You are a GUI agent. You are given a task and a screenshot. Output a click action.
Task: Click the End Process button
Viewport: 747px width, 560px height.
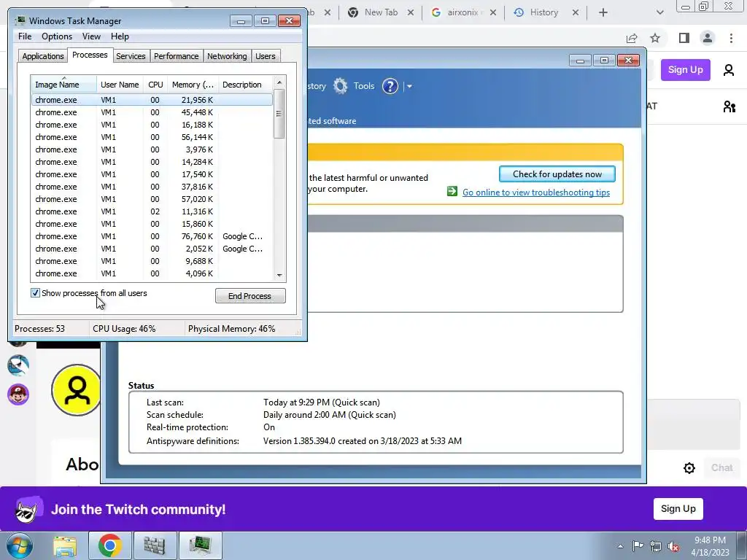point(250,296)
